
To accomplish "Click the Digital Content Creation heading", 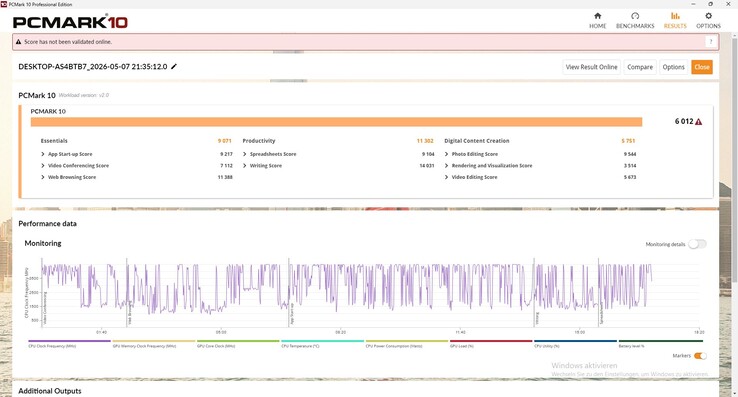I will pos(476,141).
